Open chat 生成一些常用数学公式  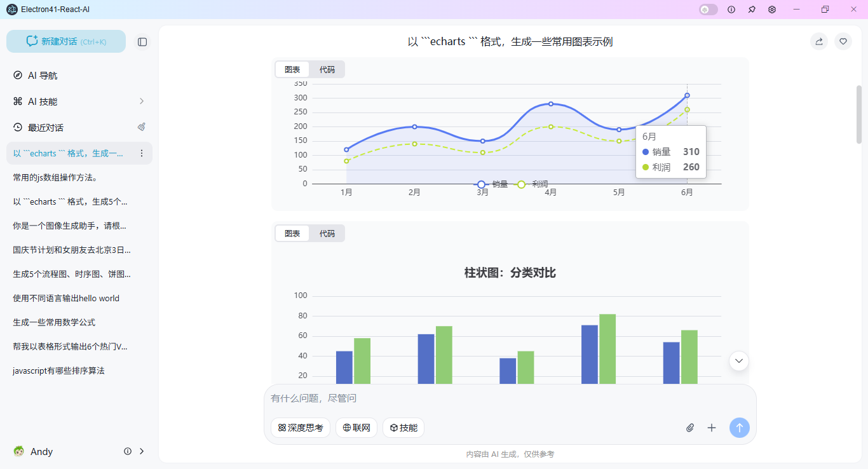coord(79,322)
